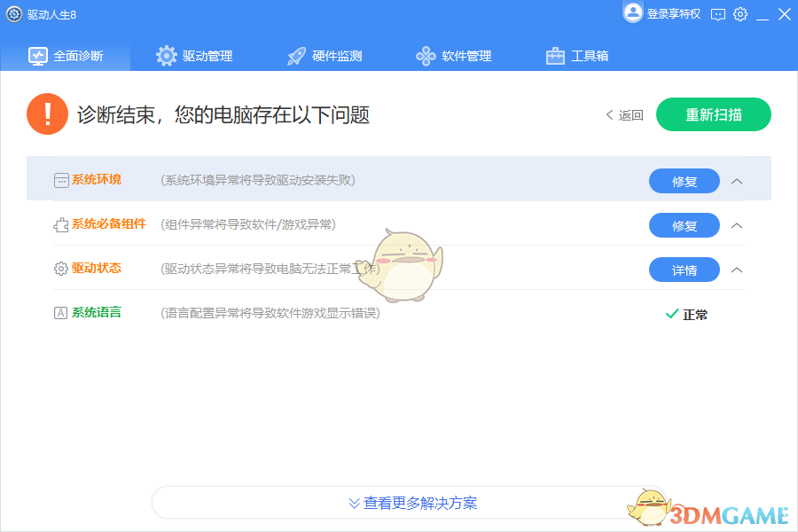The image size is (798, 532).
Task: Click 修复 for 系统环境
Action: (x=684, y=181)
